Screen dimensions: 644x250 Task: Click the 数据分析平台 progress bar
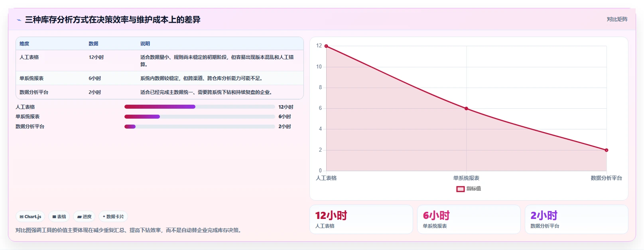[x=200, y=127]
